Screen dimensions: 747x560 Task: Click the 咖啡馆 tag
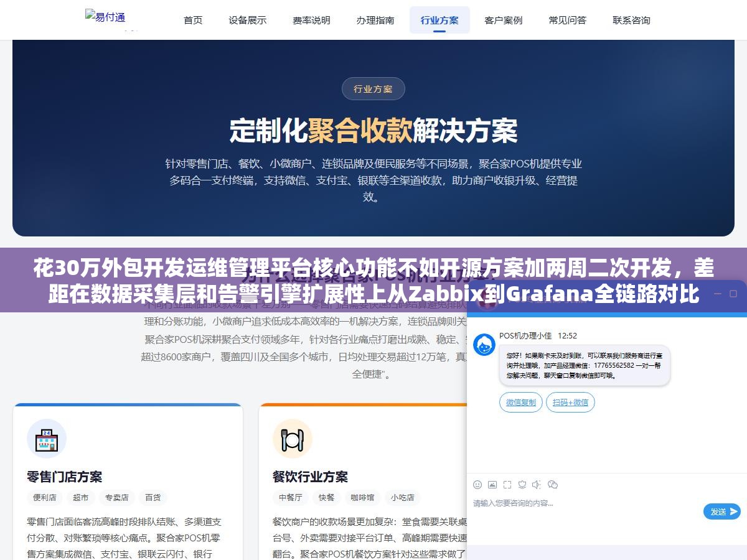point(363,498)
